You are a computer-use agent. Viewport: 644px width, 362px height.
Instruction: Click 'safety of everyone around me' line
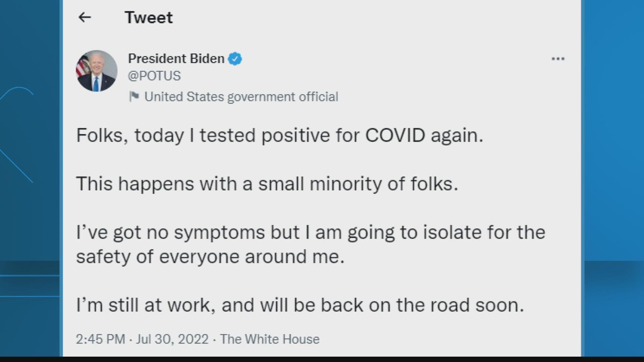(x=210, y=257)
